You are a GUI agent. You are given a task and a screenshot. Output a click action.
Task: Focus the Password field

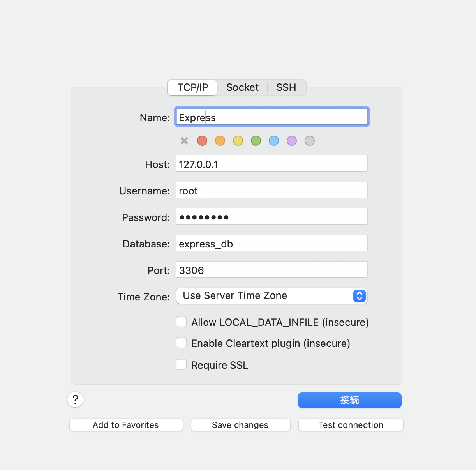coord(271,216)
